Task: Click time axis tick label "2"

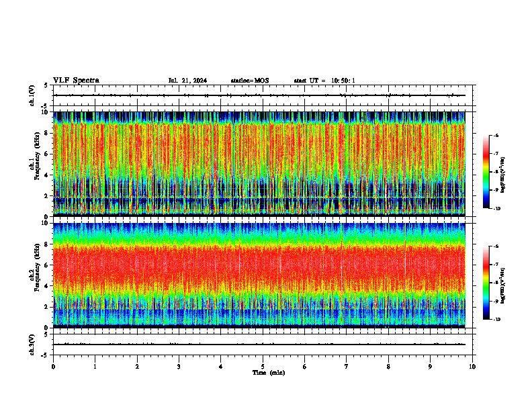Action: (137, 367)
